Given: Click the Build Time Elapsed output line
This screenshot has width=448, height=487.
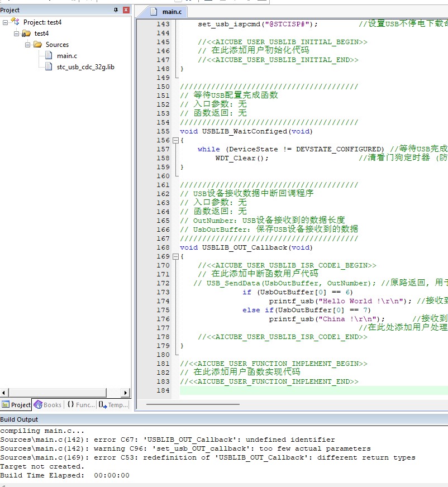Looking at the screenshot, I should point(65,475).
